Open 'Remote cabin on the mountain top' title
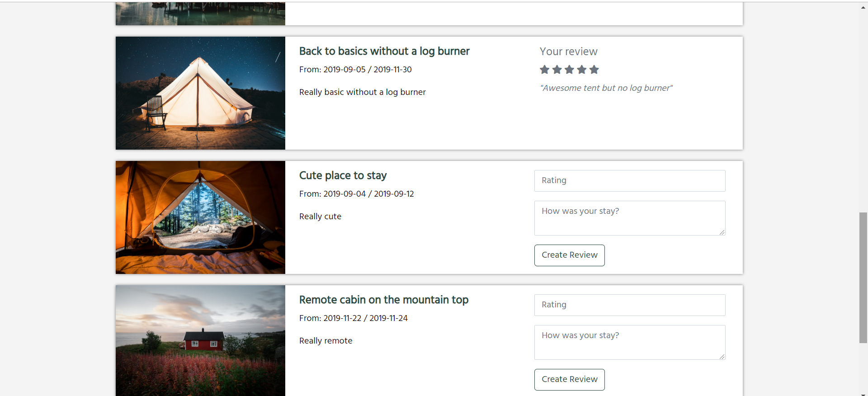868x396 pixels. (x=384, y=300)
